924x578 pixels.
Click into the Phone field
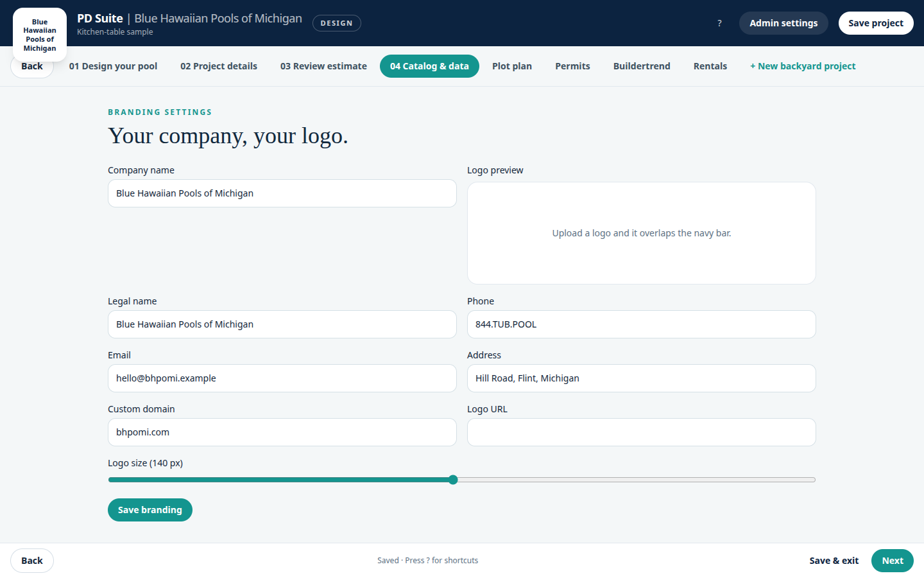tap(642, 324)
